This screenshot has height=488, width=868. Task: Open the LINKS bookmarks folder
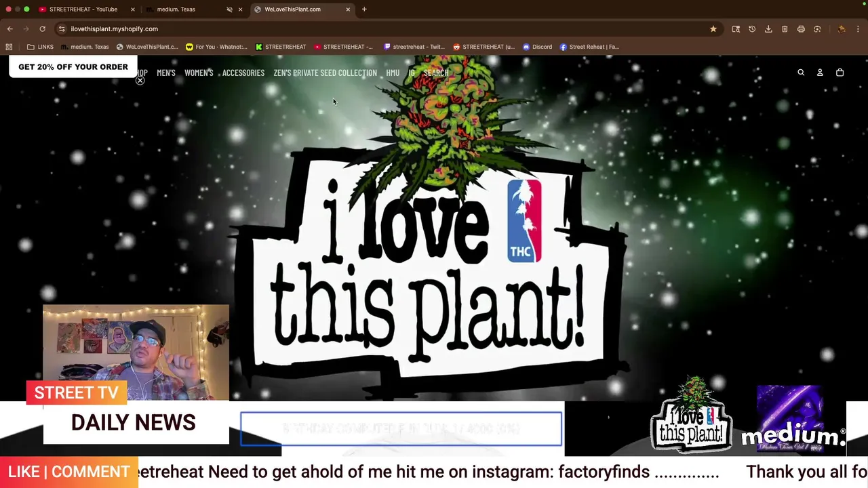(x=40, y=47)
